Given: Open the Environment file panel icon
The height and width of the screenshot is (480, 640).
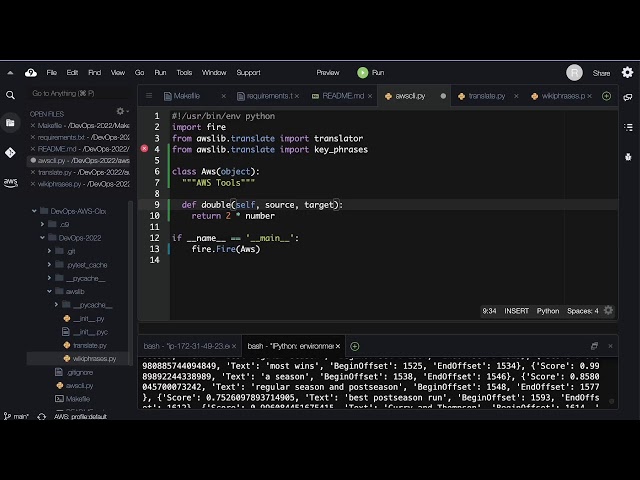Looking at the screenshot, I should click(10, 122).
